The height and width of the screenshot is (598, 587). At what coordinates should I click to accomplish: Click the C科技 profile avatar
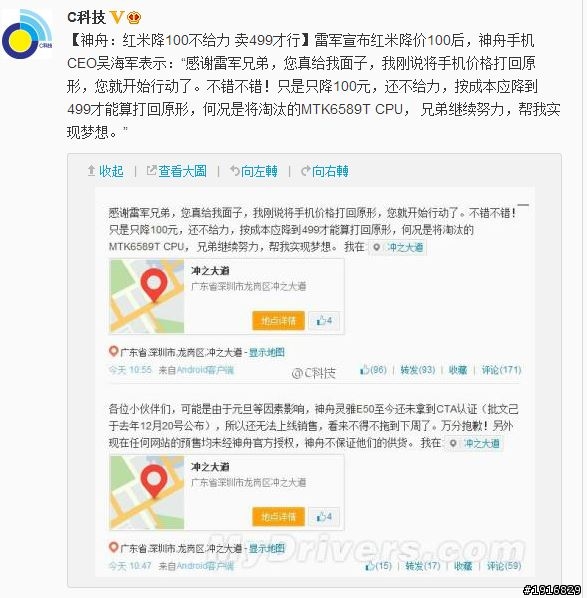tap(27, 34)
